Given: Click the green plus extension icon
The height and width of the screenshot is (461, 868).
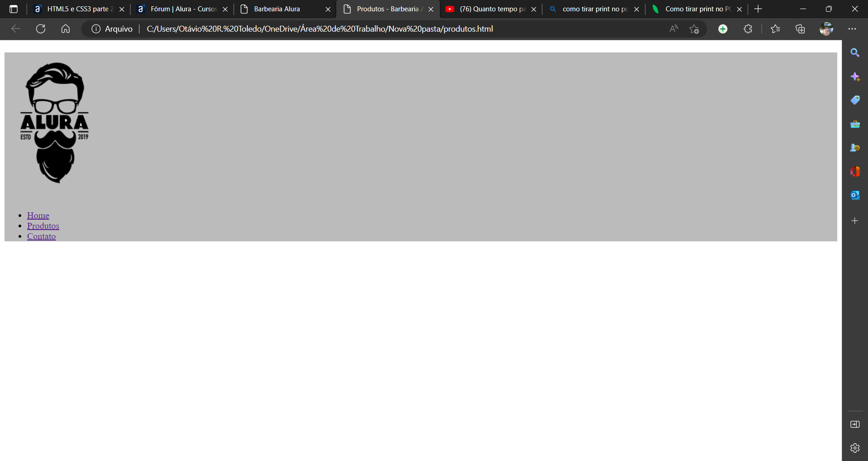Looking at the screenshot, I should [x=723, y=29].
